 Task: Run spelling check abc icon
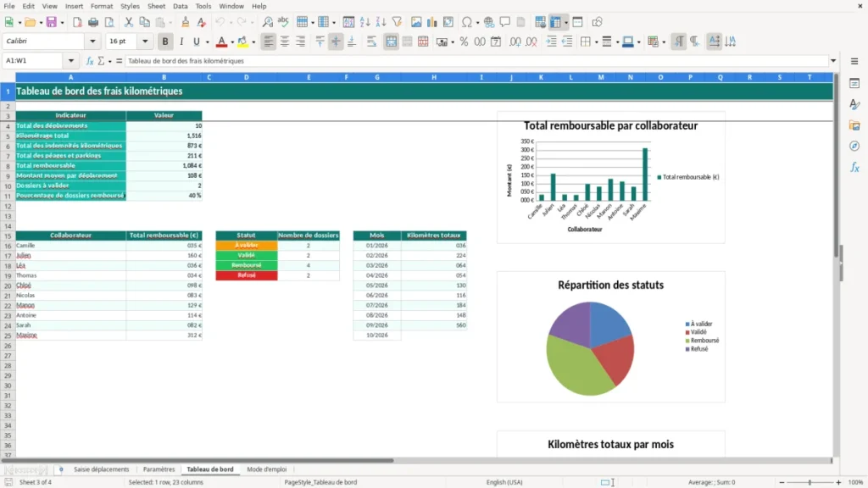coord(283,22)
